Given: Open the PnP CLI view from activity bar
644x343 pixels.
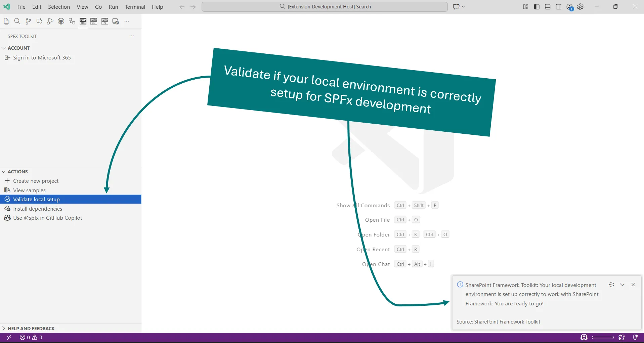Looking at the screenshot, I should pos(94,21).
